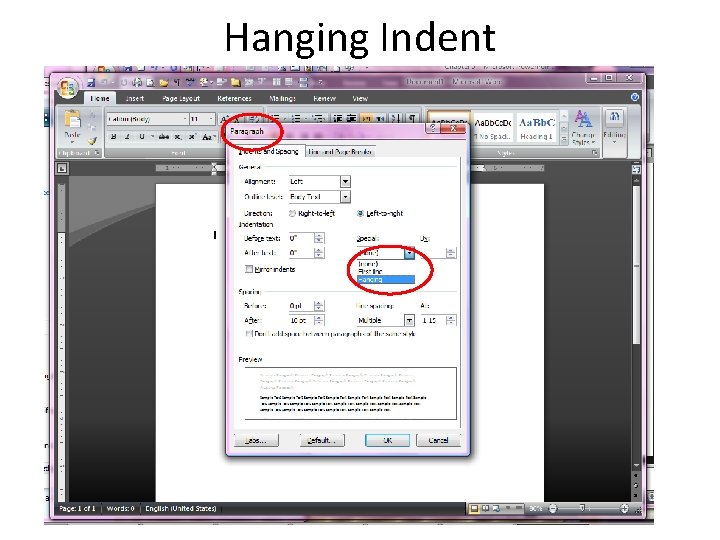Screen dimensions: 720x540
Task: Click the Save icon in Quick Access Toolbar
Action: [91, 83]
